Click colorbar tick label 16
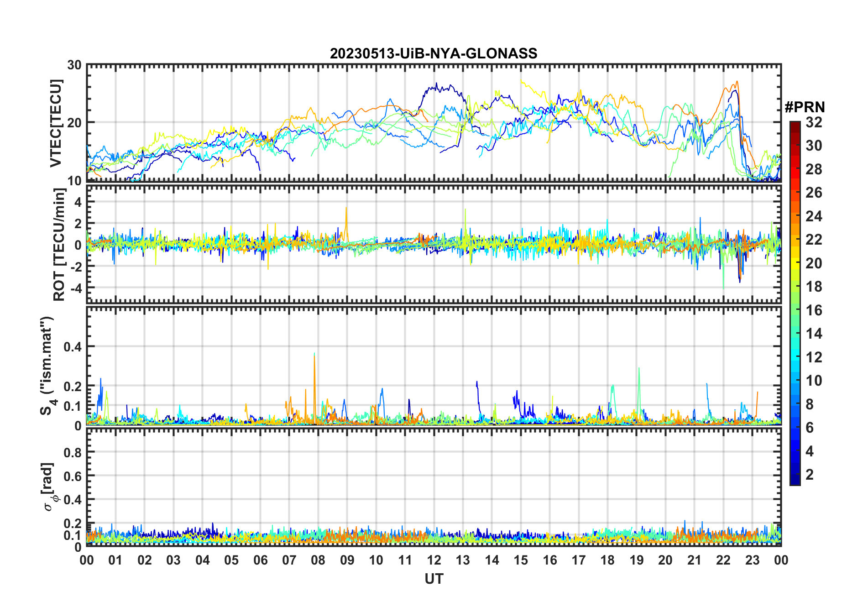This screenshot has width=868, height=607. click(x=814, y=310)
